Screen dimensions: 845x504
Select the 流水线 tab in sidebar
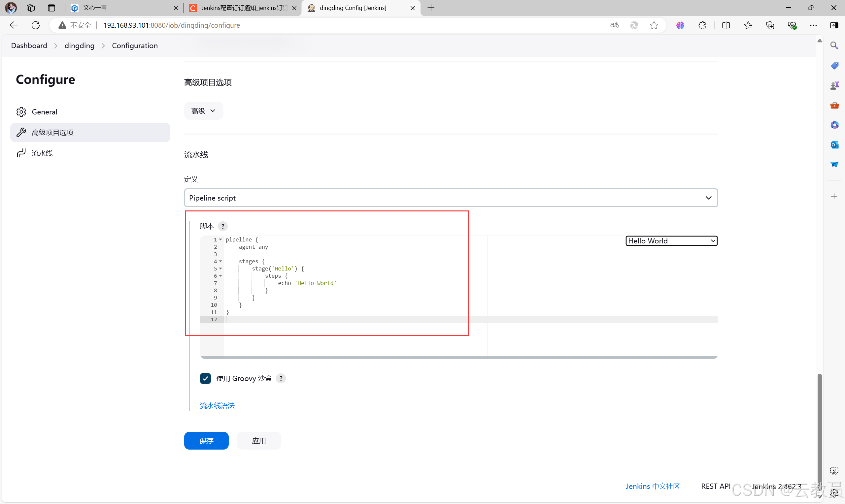pos(42,152)
